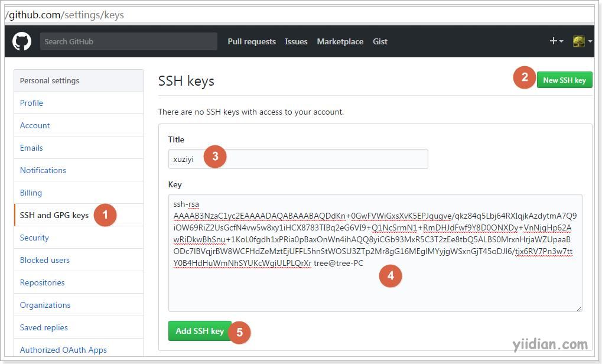Open Billing settings
The width and height of the screenshot is (602, 364).
point(79,193)
